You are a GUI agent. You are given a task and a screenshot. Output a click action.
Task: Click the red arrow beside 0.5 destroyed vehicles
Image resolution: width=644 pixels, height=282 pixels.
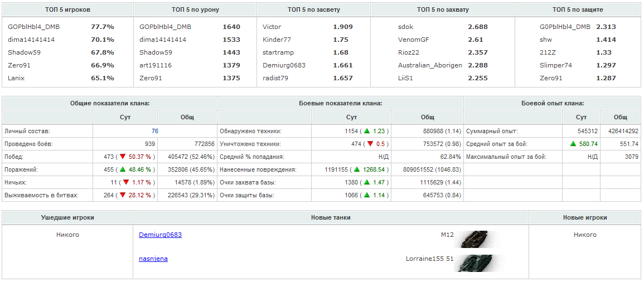(370, 144)
